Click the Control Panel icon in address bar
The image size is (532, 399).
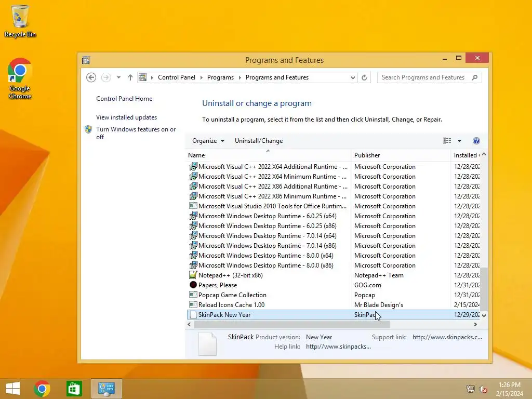[x=143, y=77]
